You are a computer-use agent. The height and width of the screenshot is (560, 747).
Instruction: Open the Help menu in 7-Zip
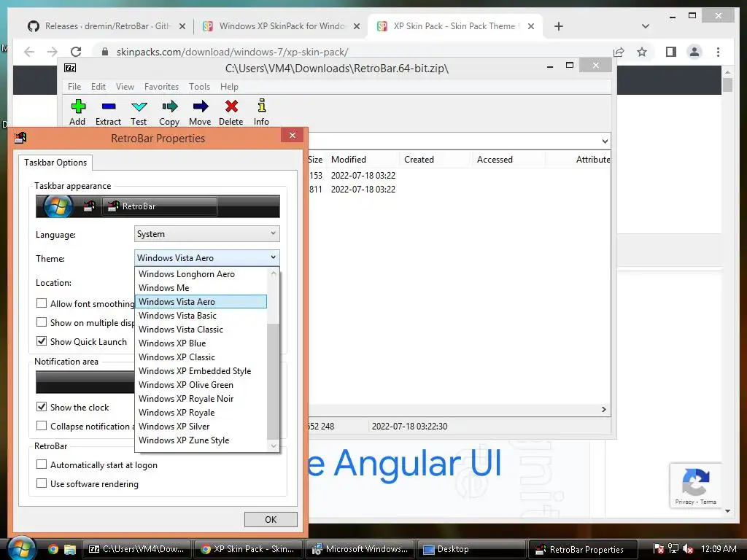pos(229,87)
